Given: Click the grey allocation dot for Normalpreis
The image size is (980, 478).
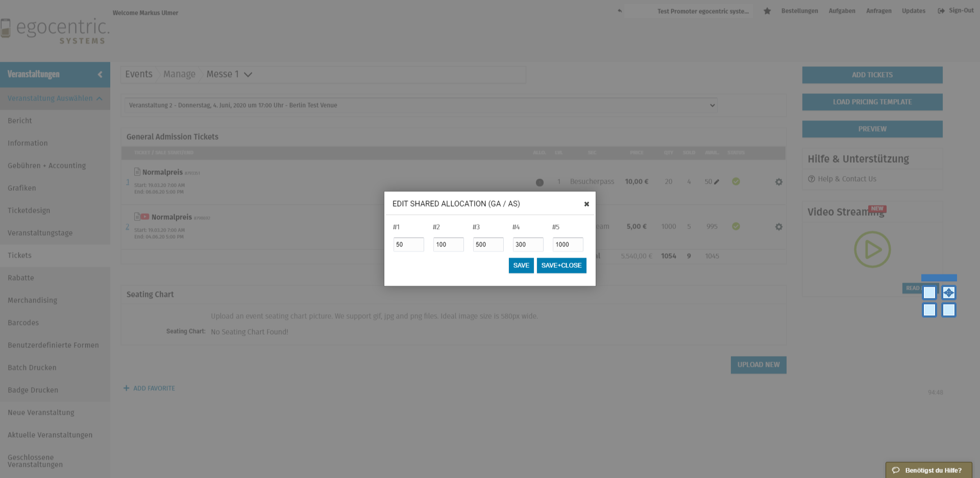Looking at the screenshot, I should pyautogui.click(x=540, y=183).
